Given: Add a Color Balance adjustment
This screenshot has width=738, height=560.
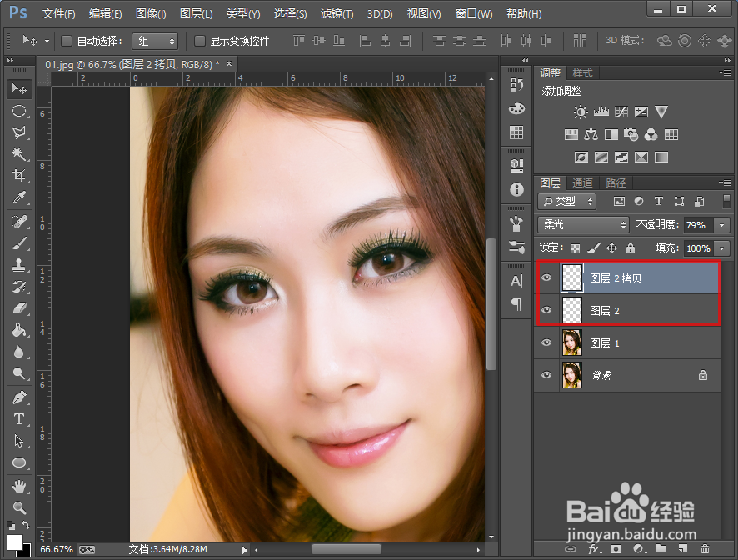Looking at the screenshot, I should [591, 135].
